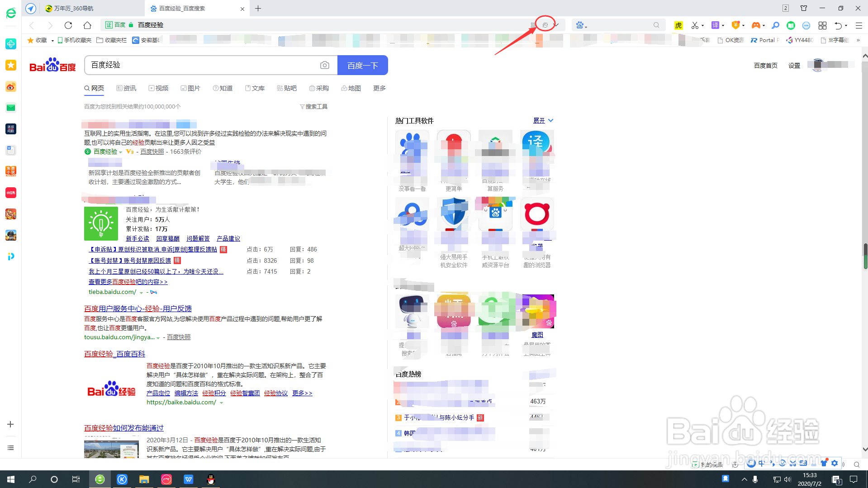
Task: Click the blue ad-block circle icon
Action: (x=806, y=25)
